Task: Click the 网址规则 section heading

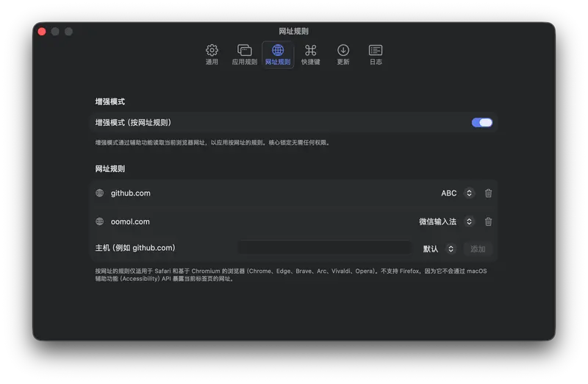Action: 110,168
